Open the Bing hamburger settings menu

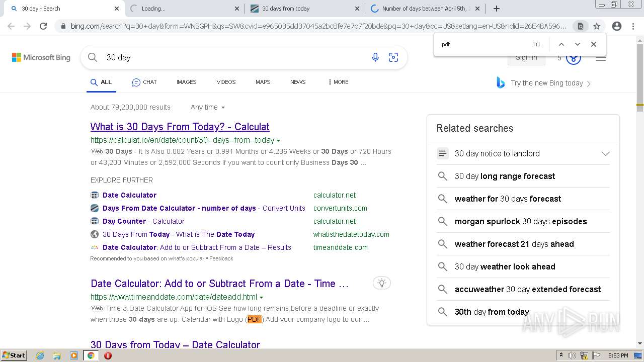click(601, 58)
